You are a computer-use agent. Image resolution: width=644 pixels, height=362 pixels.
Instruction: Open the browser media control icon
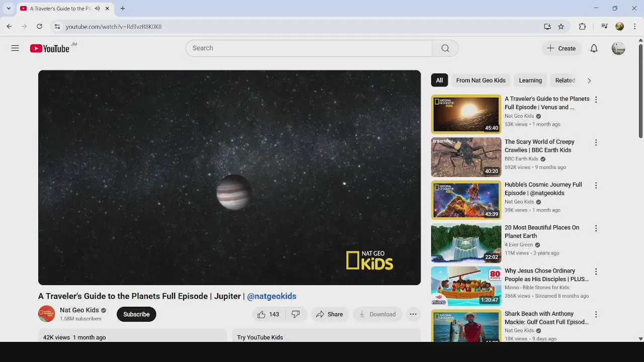click(x=605, y=27)
